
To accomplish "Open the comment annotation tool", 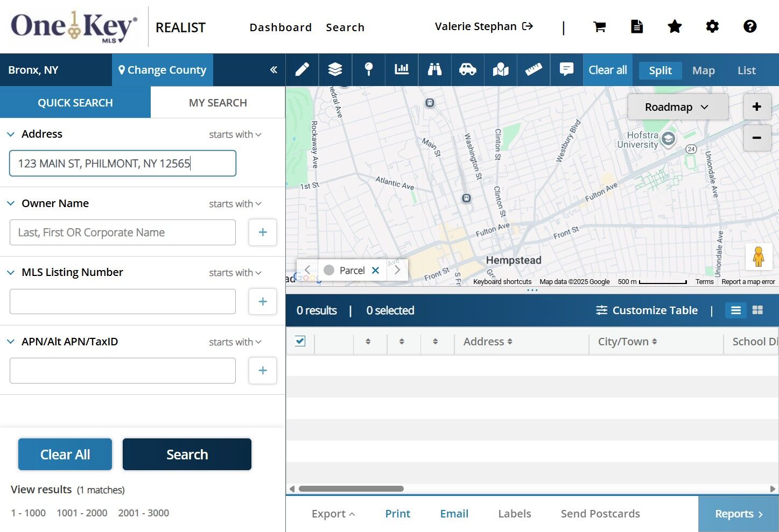I will click(x=566, y=69).
